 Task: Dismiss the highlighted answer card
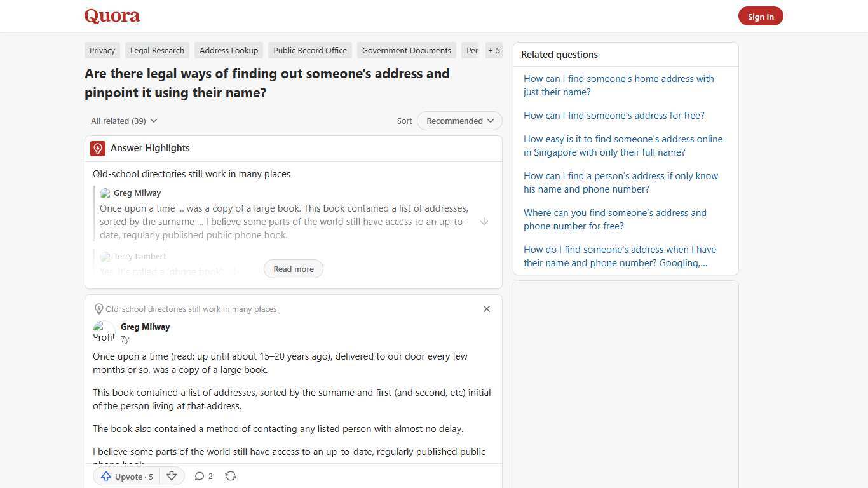pyautogui.click(x=487, y=309)
